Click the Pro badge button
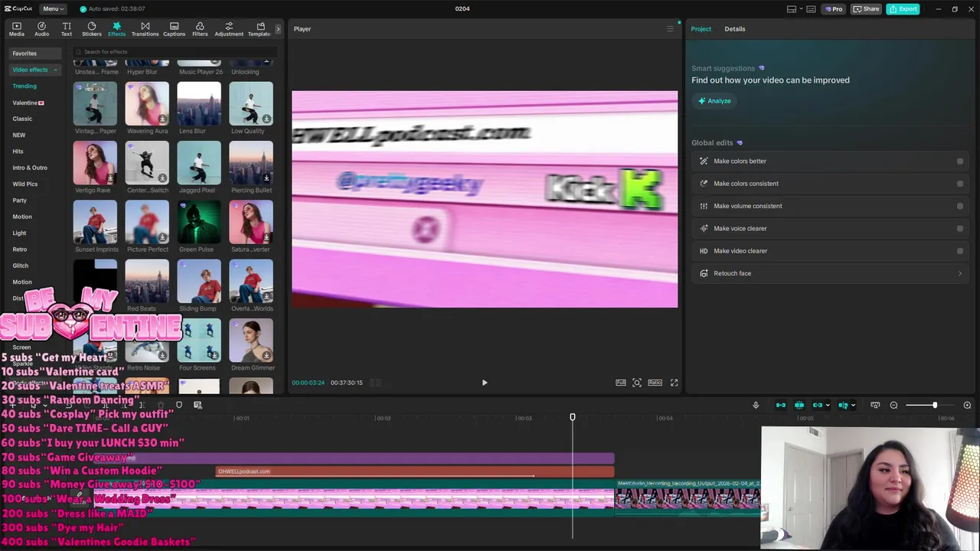Image resolution: width=980 pixels, height=551 pixels. (x=834, y=9)
